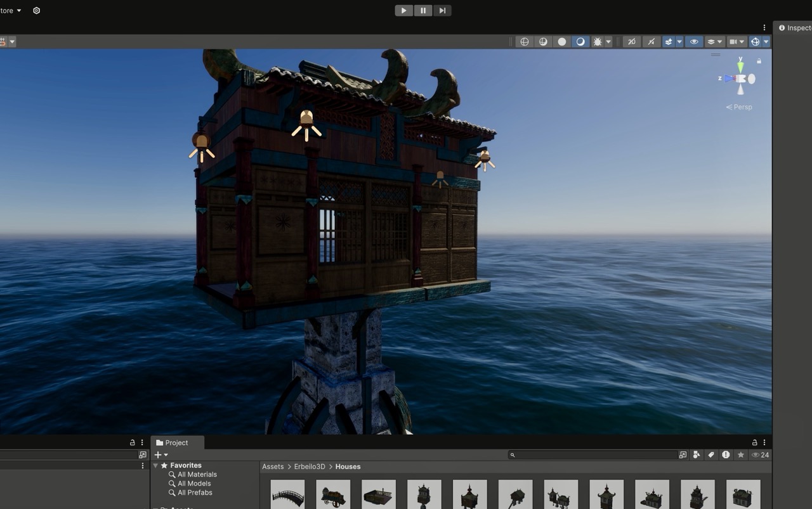Advance one frame with the Step button
Viewport: 812px width, 509px height.
pyautogui.click(x=442, y=10)
